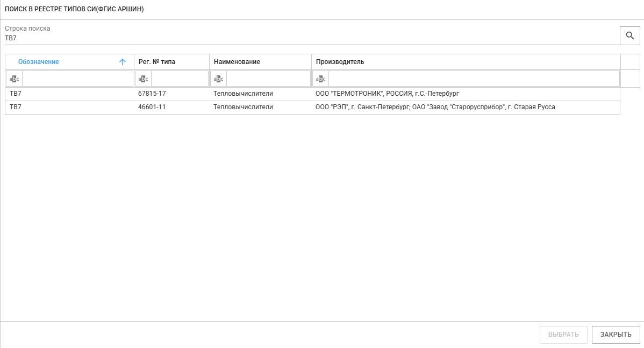Select the row with reg number 46601-11
Viewport: 644px width, 348px height.
click(152, 107)
